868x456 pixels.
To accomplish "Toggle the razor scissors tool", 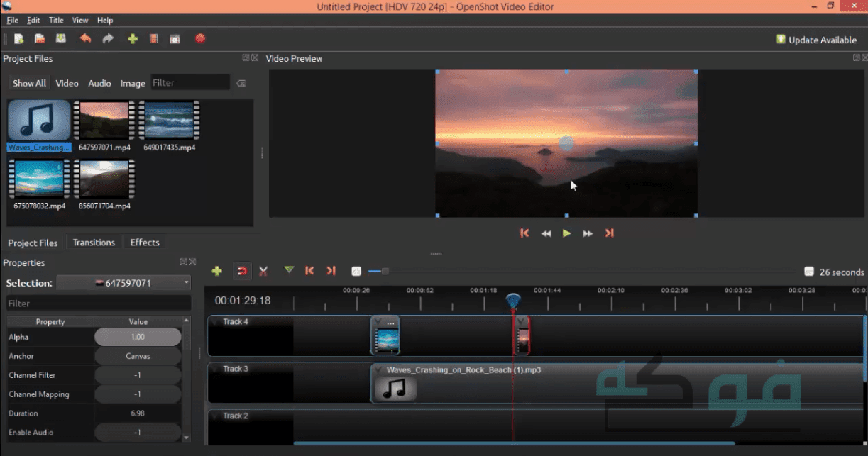I will (x=263, y=271).
